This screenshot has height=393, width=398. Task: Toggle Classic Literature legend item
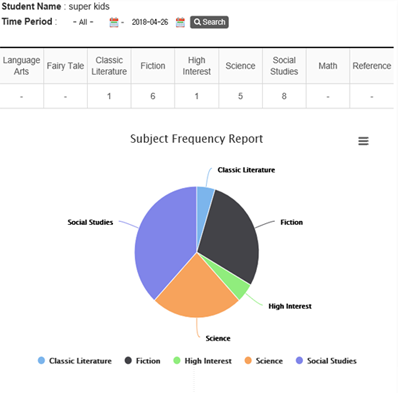click(x=75, y=361)
